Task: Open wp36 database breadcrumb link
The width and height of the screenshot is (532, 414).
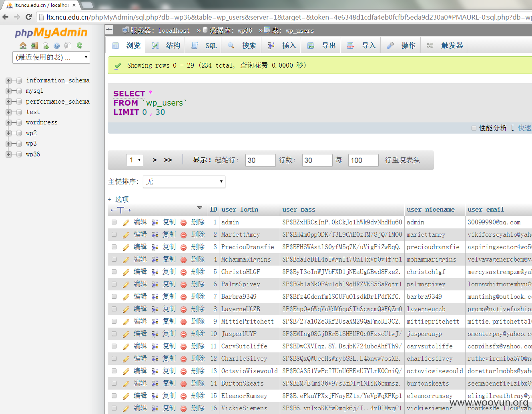Action: pyautogui.click(x=245, y=30)
